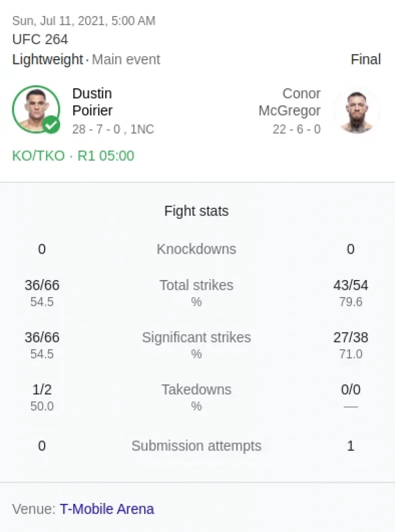Click the Final status label
Viewport: 395px width, 532px height.
coord(366,59)
